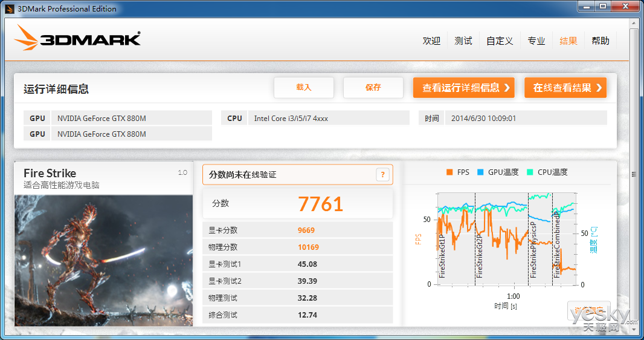Click the second NVIDIA GeForce GTX 880M entry

coord(132,134)
